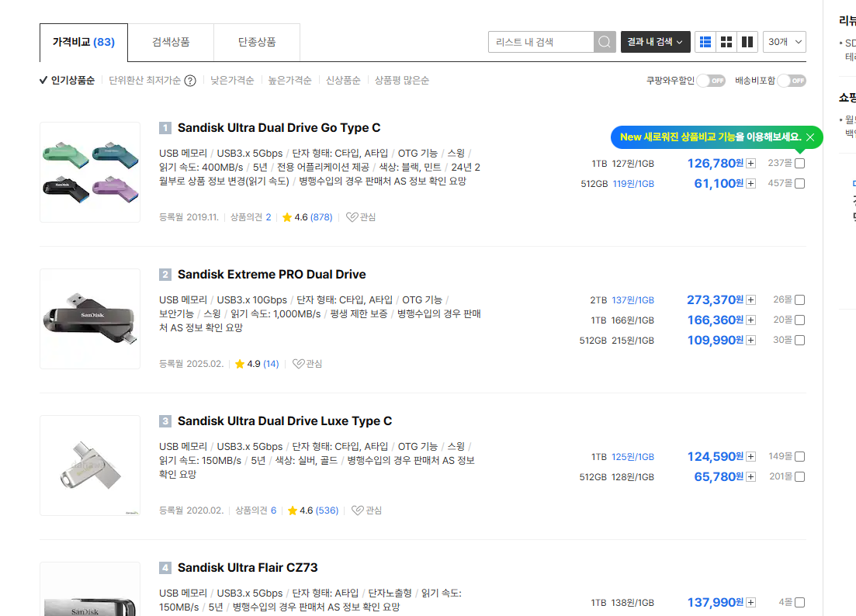Image resolution: width=856 pixels, height=616 pixels.
Task: Open Sandisk Ultra Flair CZ73 title
Action: (x=248, y=568)
